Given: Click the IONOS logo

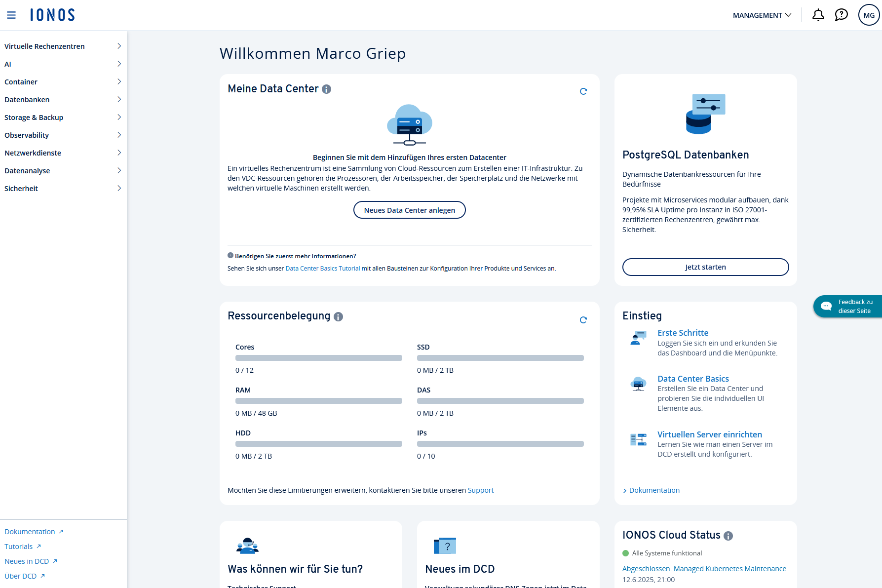Looking at the screenshot, I should (52, 15).
